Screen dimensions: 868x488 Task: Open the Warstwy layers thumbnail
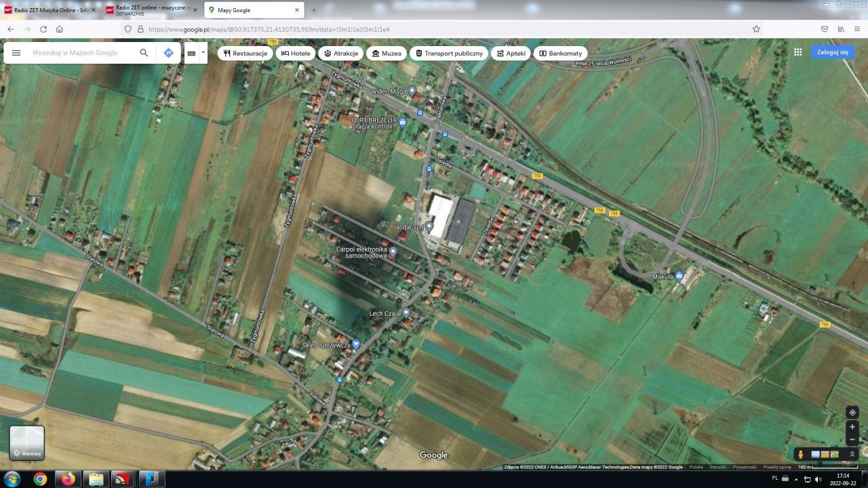[27, 443]
